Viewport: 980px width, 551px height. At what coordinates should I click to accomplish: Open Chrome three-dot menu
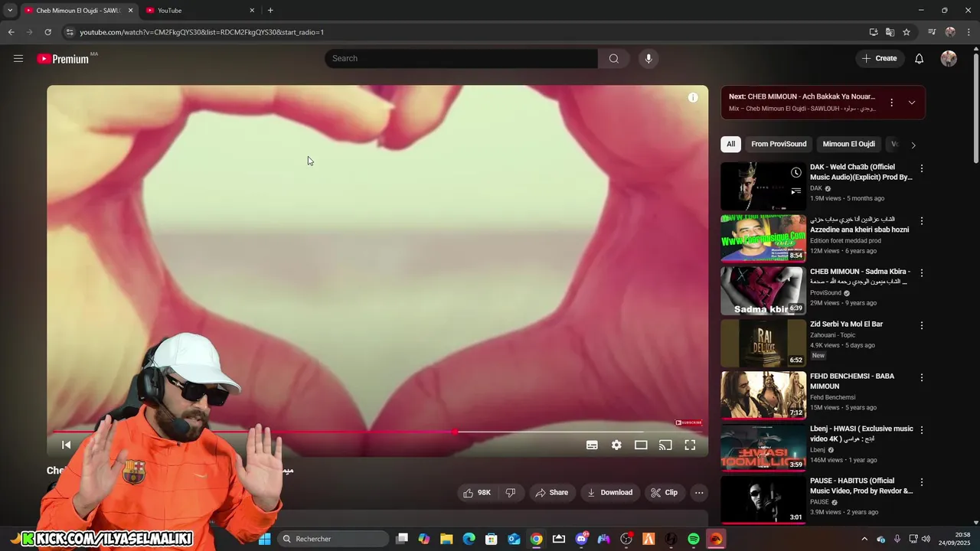pyautogui.click(x=969, y=32)
